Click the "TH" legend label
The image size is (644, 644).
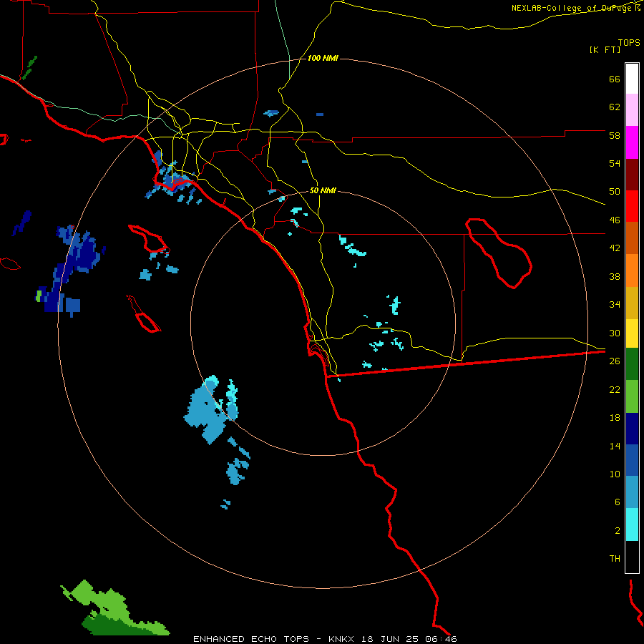click(615, 559)
